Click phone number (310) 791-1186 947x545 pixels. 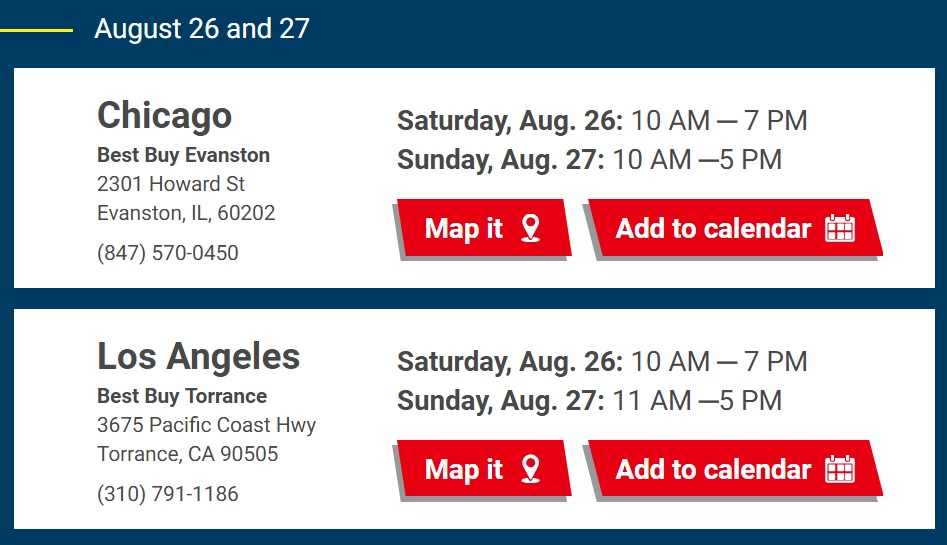[168, 494]
